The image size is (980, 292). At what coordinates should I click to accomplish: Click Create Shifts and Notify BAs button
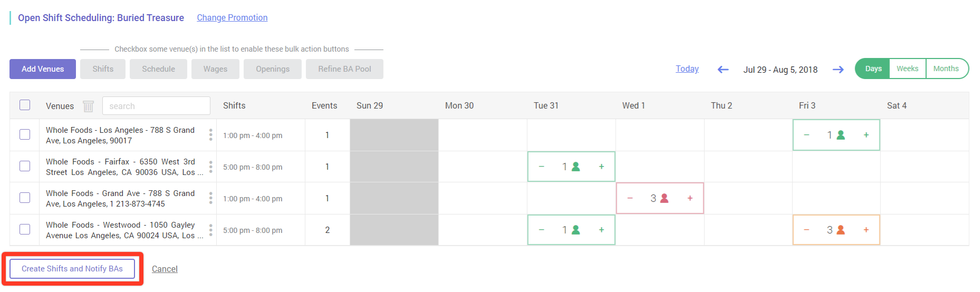pyautogui.click(x=72, y=269)
